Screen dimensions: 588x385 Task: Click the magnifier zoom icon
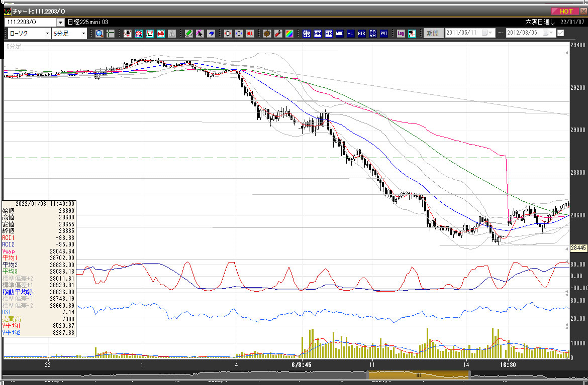100,34
